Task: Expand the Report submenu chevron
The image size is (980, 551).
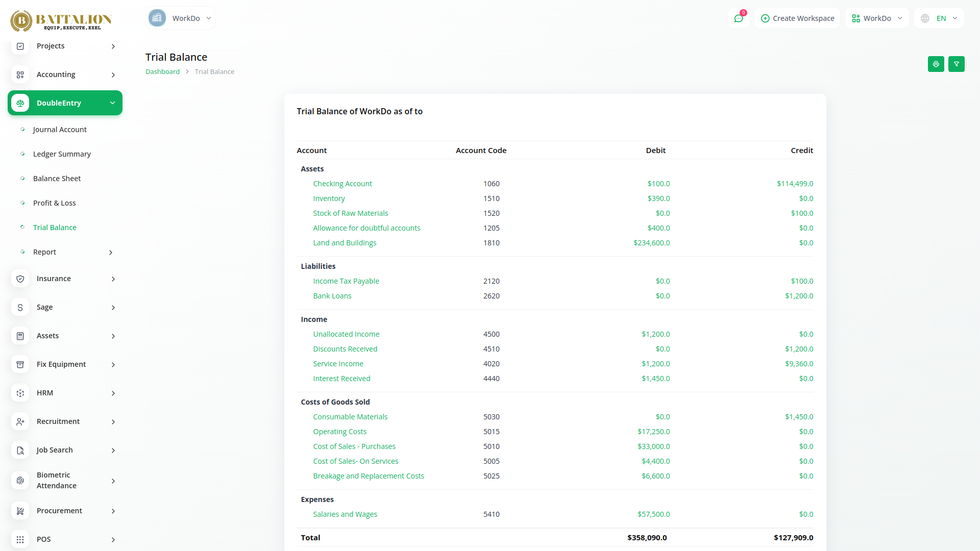Action: tap(111, 252)
